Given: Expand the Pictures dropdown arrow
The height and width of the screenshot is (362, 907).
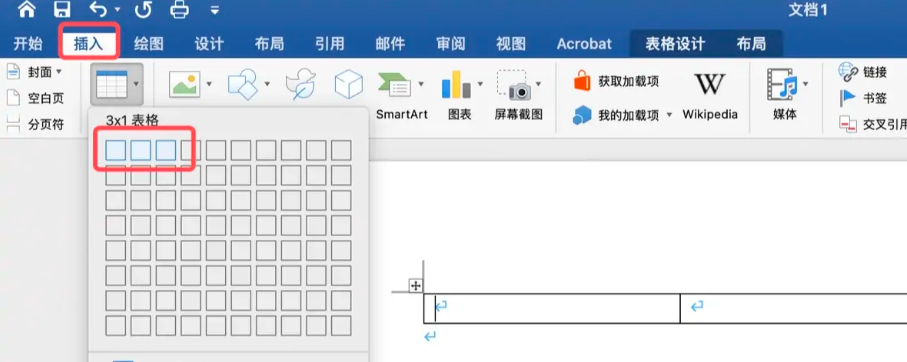Looking at the screenshot, I should click(x=209, y=84).
